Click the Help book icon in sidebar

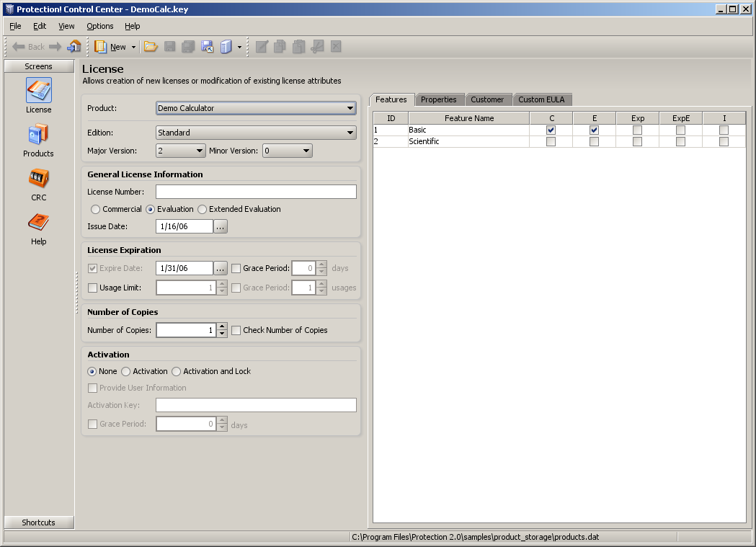pyautogui.click(x=38, y=223)
